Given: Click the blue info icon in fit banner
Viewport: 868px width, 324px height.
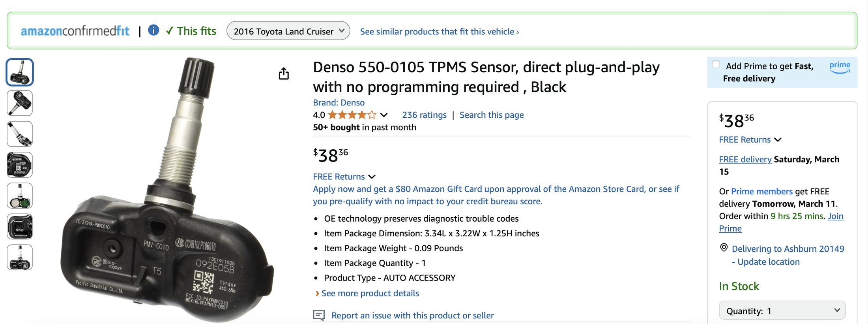Looking at the screenshot, I should pyautogui.click(x=153, y=30).
